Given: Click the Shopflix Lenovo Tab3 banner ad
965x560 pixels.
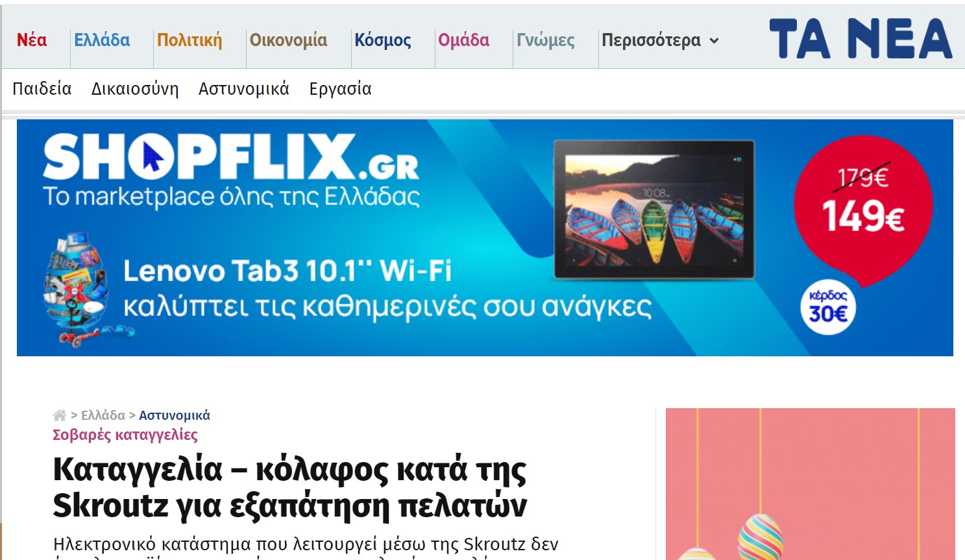Looking at the screenshot, I should 485,237.
